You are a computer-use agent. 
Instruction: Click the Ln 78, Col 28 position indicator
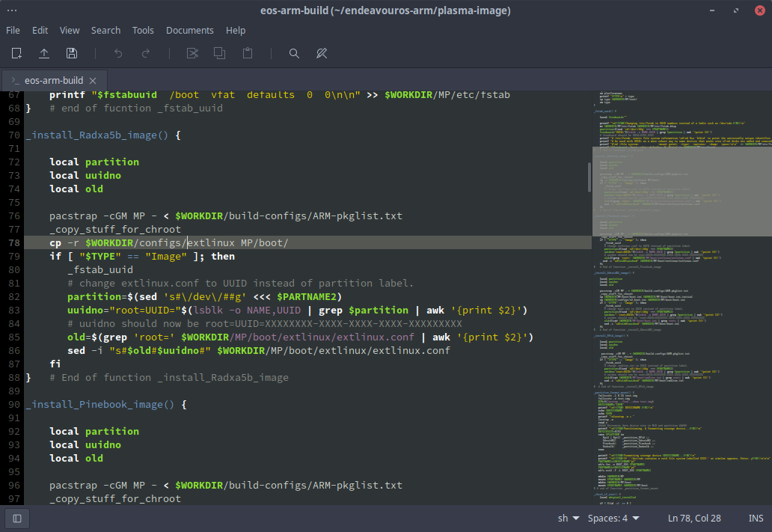click(x=694, y=519)
